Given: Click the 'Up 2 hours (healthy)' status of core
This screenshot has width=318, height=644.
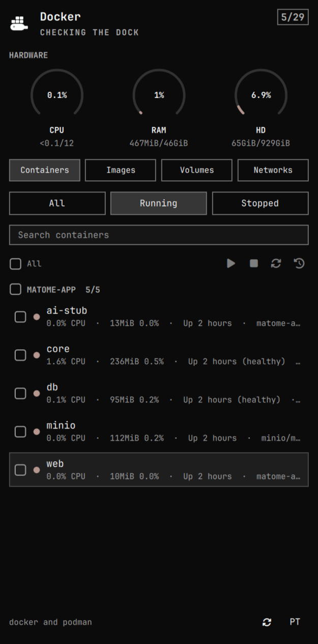Looking at the screenshot, I should 237,361.
